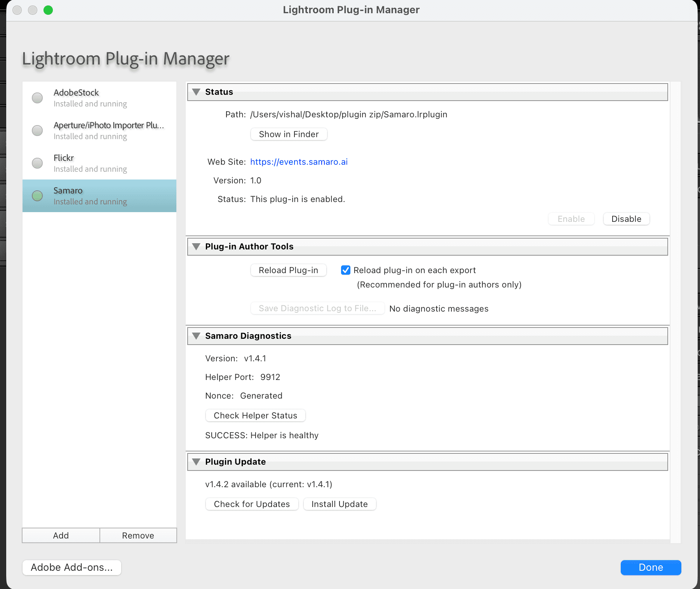Toggle Reload plug-in on each export checkbox
This screenshot has width=700, height=589.
click(345, 270)
